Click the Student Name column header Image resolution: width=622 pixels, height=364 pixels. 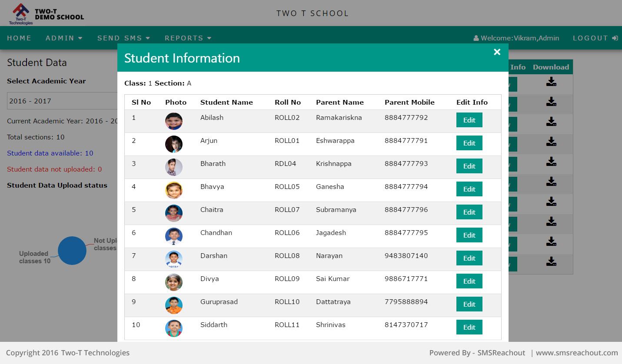(x=226, y=103)
